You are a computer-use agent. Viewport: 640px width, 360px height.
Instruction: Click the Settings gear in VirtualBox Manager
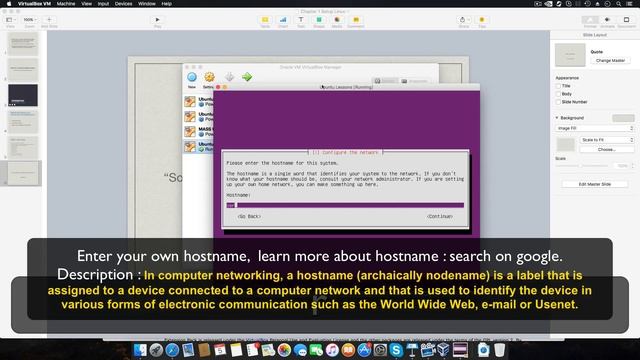point(209,77)
